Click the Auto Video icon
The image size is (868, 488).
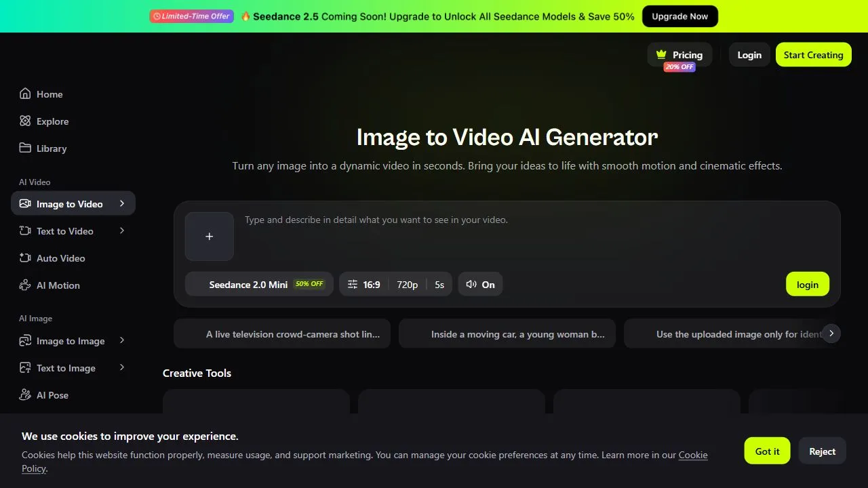click(x=25, y=258)
